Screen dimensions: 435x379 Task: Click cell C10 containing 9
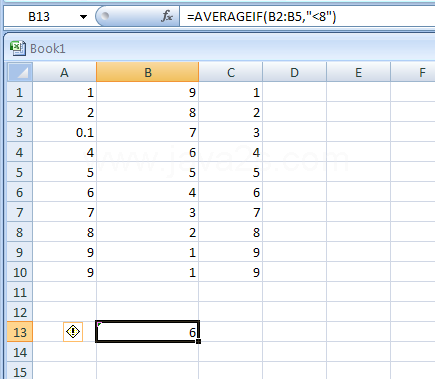(231, 272)
